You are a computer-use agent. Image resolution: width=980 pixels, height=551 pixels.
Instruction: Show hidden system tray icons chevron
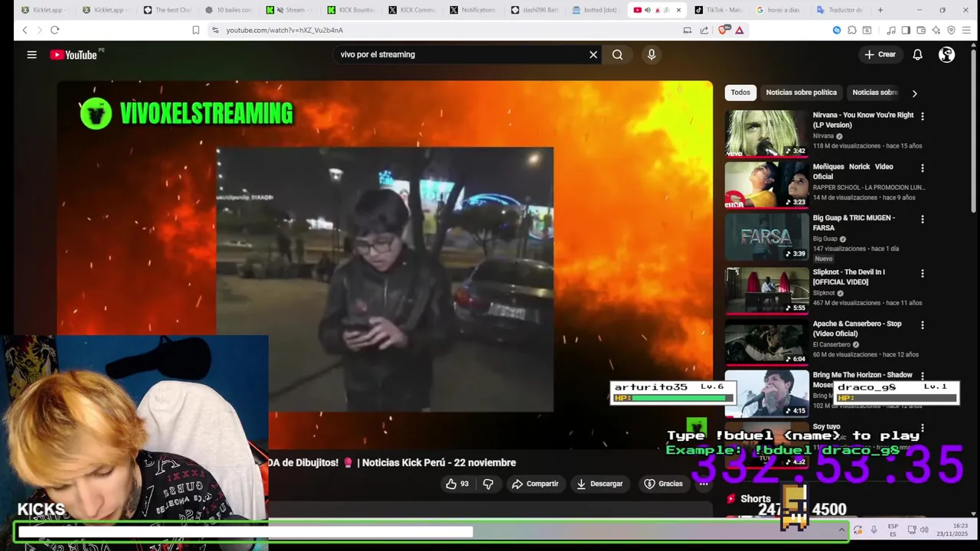pyautogui.click(x=841, y=530)
